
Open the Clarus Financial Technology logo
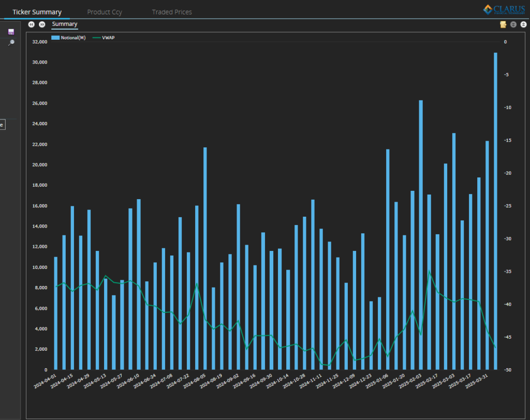(x=504, y=9)
